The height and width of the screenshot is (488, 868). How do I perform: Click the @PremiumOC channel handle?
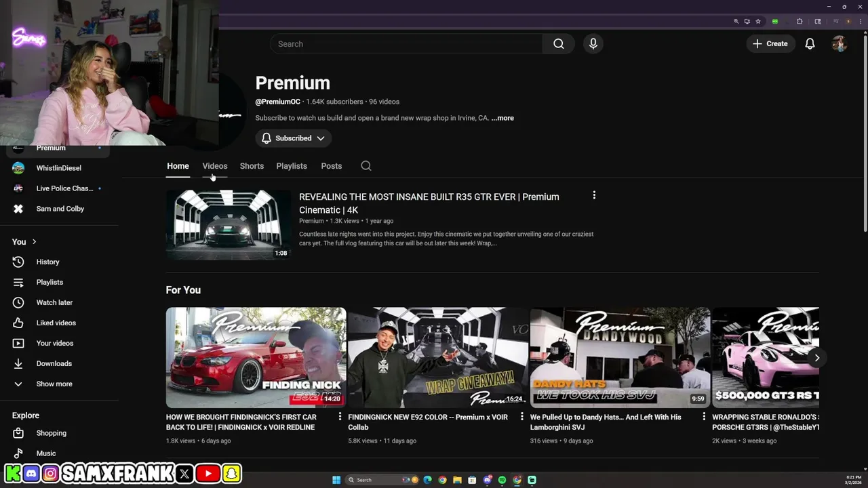(x=278, y=102)
